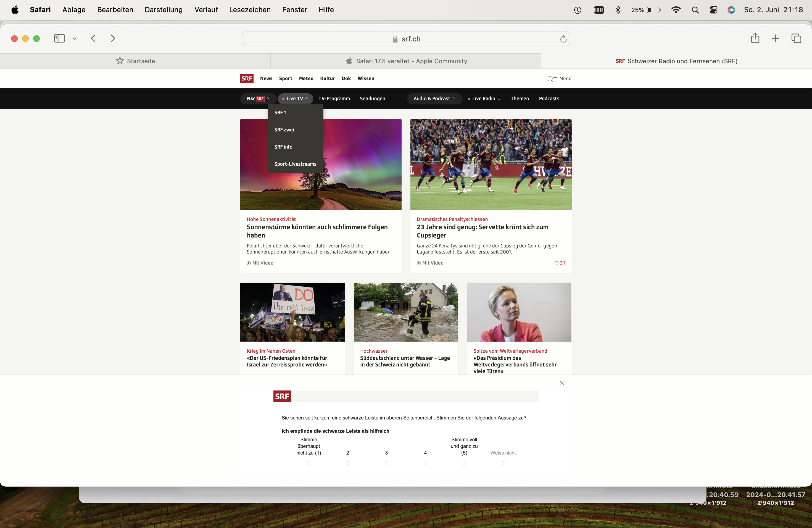Image resolution: width=812 pixels, height=528 pixels.
Task: Close the survey panel with X
Action: click(561, 383)
